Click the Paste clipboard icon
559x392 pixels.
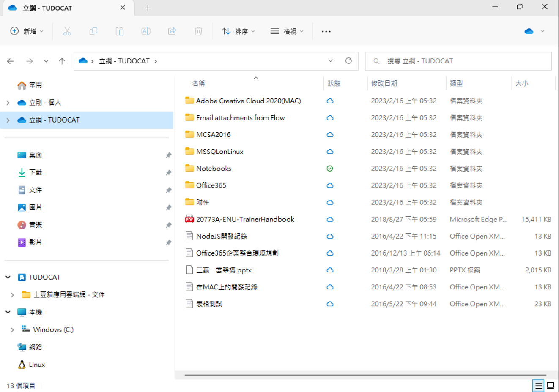120,31
